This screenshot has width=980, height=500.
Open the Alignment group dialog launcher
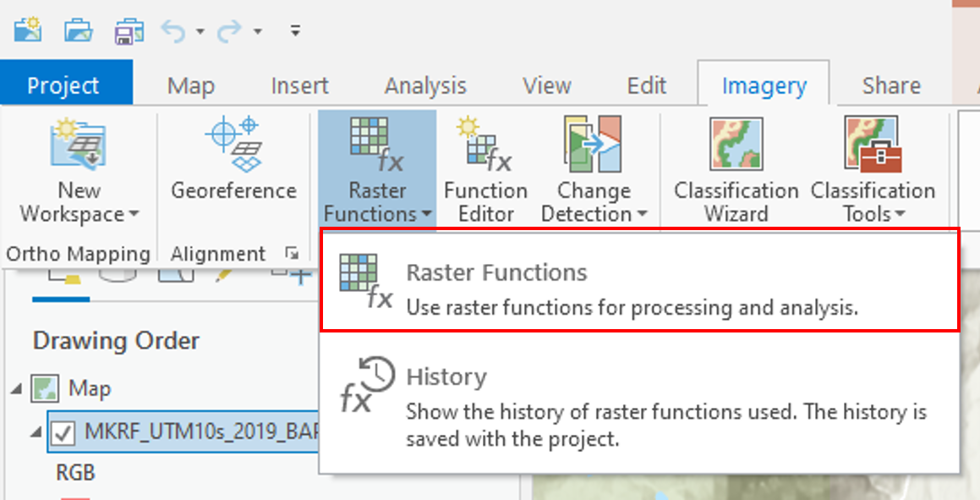click(292, 253)
